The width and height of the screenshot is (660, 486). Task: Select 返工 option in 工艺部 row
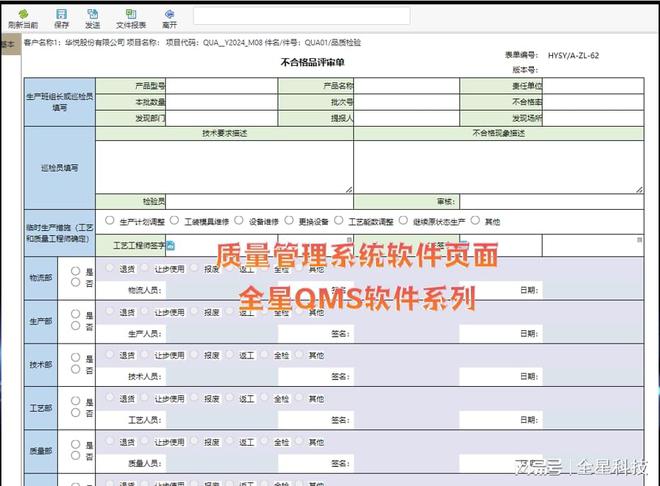point(230,398)
